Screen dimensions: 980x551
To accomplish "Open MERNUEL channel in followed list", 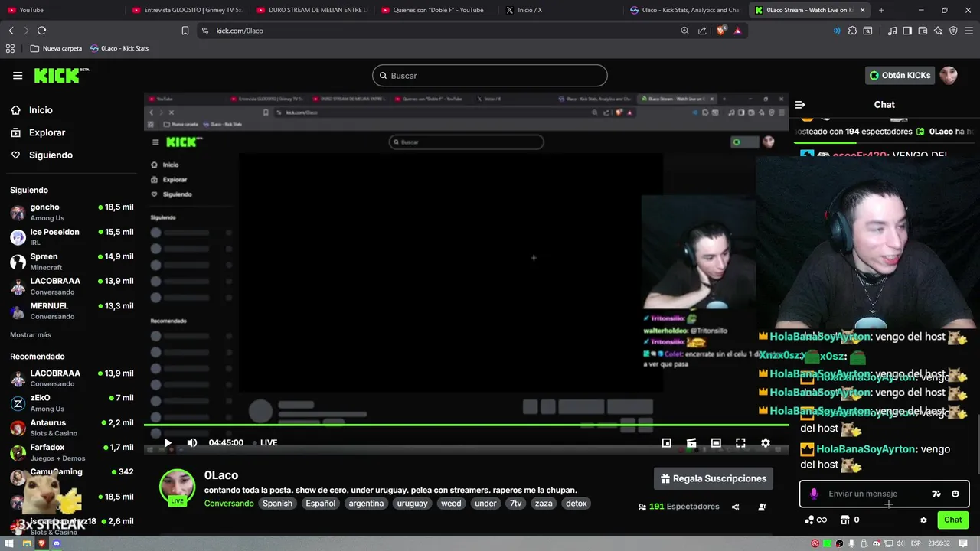I will pos(72,311).
